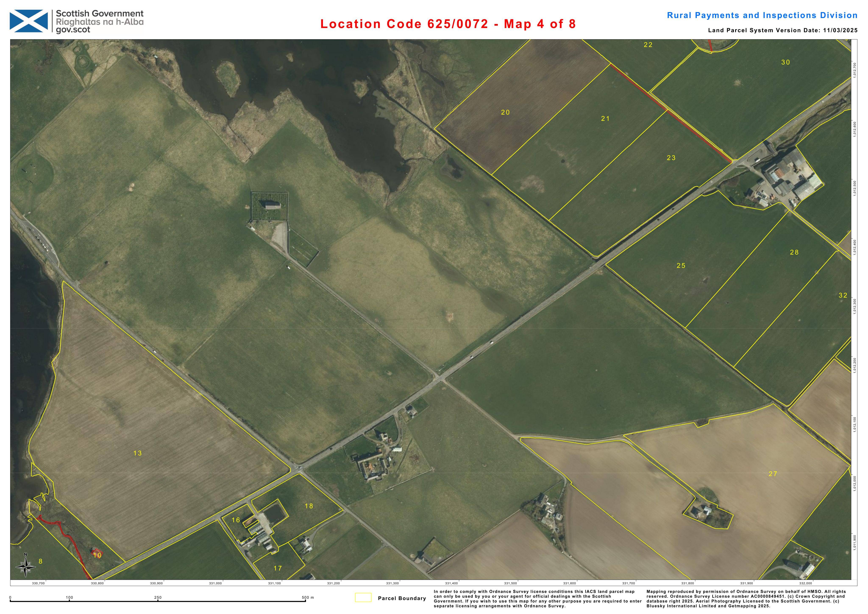This screenshot has height=614, width=868.
Task: Select parcel label 13
Action: pos(137,453)
